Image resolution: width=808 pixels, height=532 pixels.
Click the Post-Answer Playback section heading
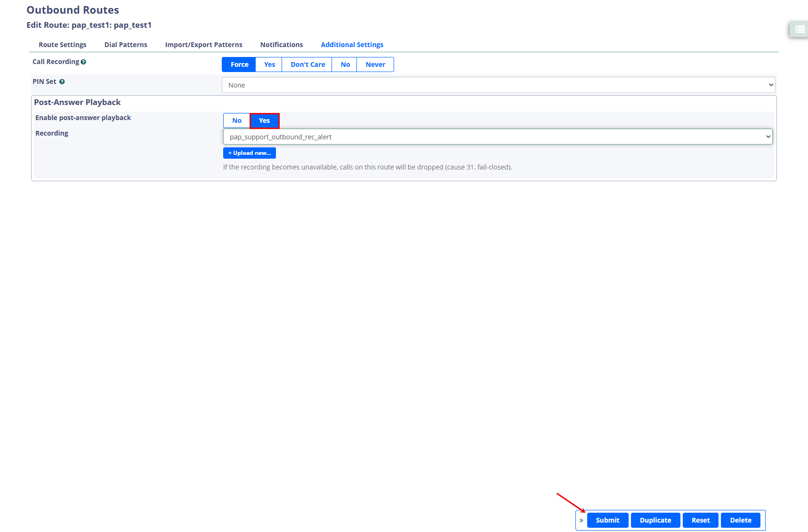coord(77,102)
